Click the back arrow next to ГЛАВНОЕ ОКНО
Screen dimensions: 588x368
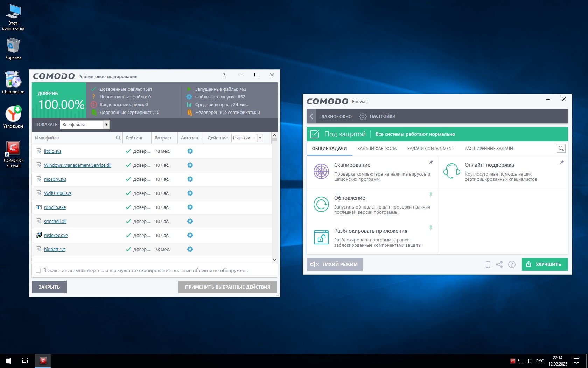[x=311, y=116]
